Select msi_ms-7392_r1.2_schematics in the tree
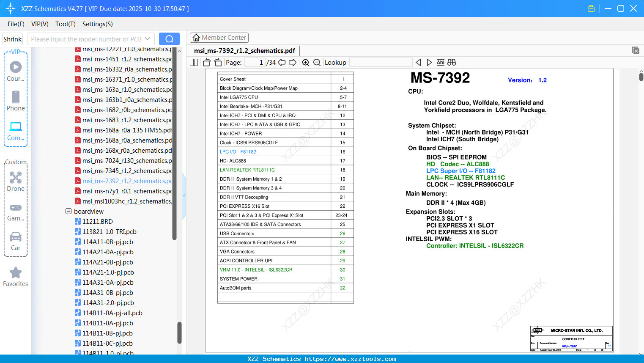Screen dimensions: 644x363 coord(127,181)
